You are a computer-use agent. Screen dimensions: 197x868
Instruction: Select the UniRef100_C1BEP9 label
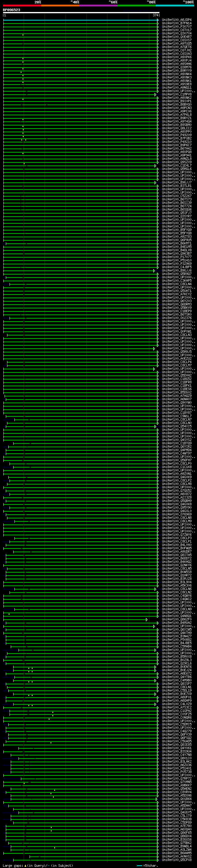point(177,311)
